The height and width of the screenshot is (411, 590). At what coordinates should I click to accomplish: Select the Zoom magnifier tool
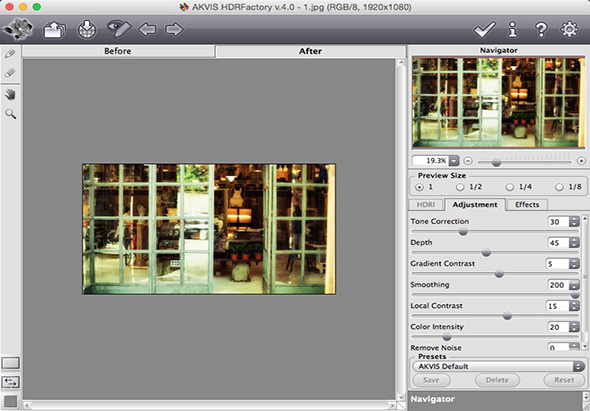pyautogui.click(x=11, y=114)
